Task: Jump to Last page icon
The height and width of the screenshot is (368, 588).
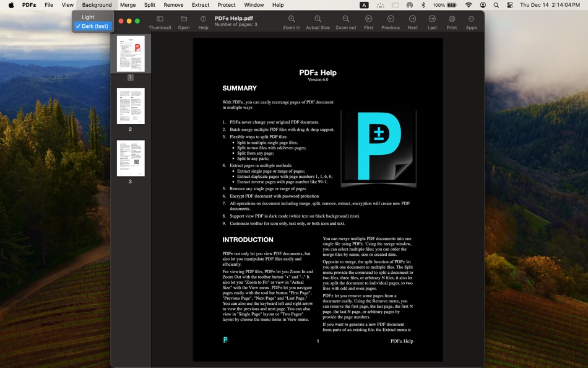Action: (432, 19)
